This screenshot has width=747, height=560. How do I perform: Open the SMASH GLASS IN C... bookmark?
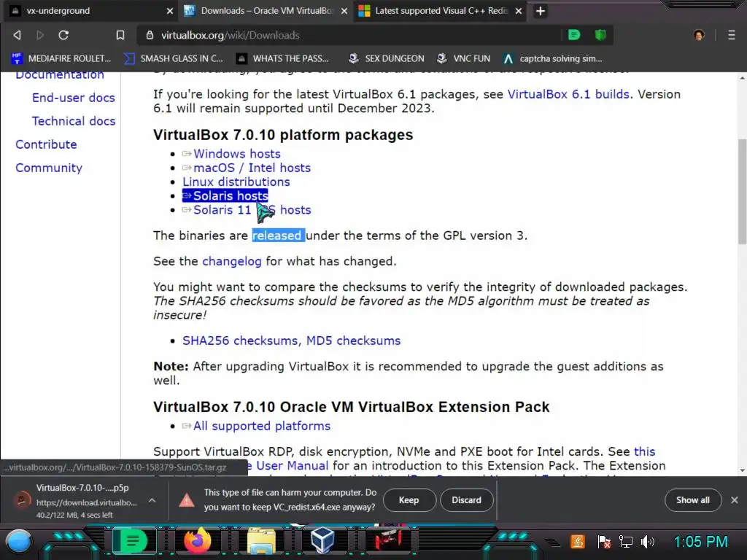pyautogui.click(x=174, y=58)
